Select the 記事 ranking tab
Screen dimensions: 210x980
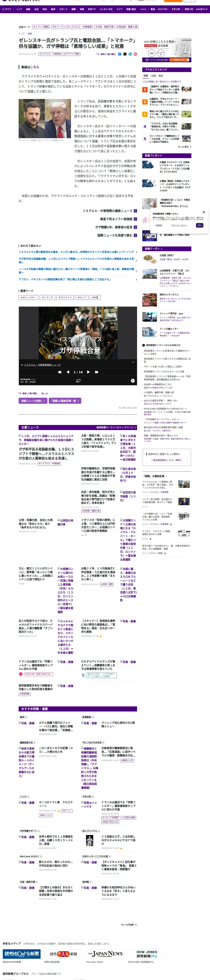(x=146, y=76)
